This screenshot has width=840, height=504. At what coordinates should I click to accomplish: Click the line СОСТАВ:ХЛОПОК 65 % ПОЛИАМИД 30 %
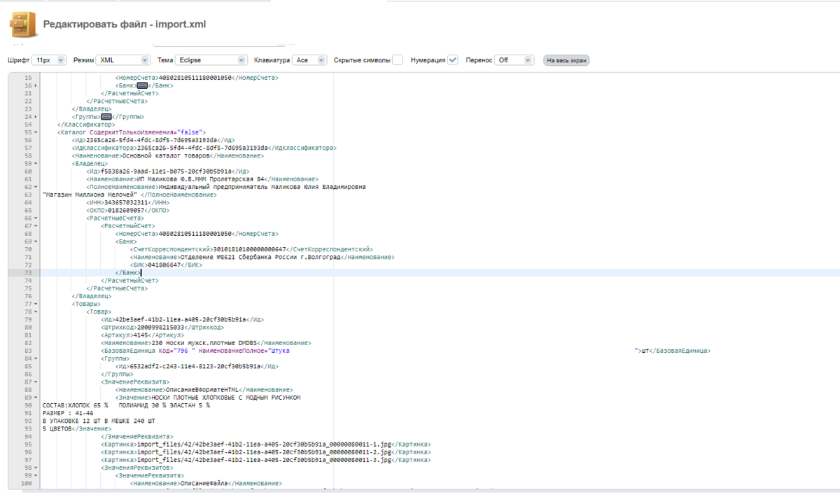[x=126, y=405]
